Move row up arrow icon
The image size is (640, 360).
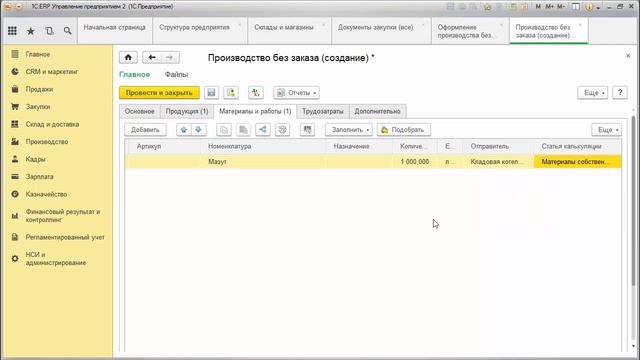click(184, 130)
